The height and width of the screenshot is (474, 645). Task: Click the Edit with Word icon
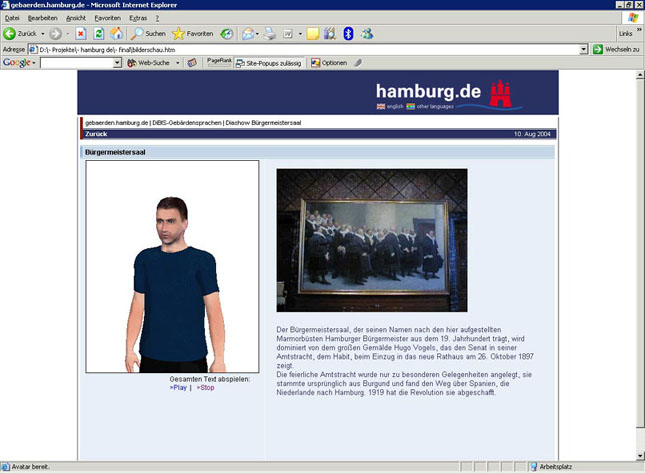288,34
